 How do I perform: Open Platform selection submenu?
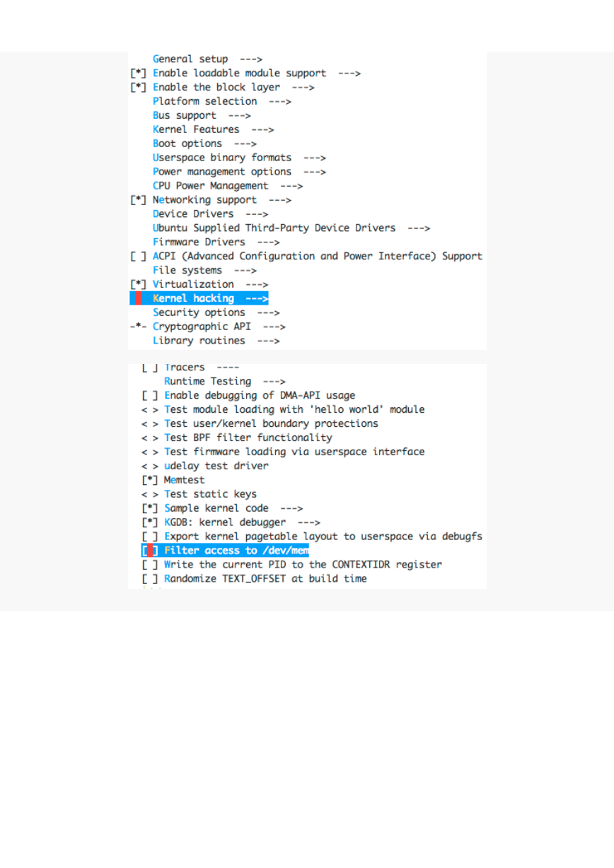click(x=222, y=102)
